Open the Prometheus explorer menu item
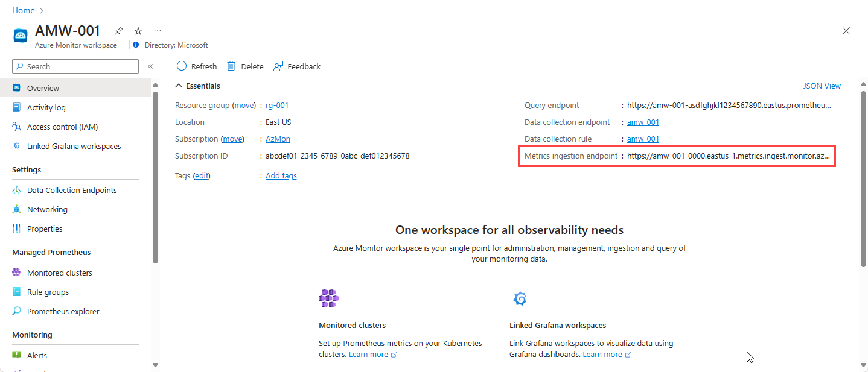This screenshot has height=372, width=868. [x=75, y=311]
